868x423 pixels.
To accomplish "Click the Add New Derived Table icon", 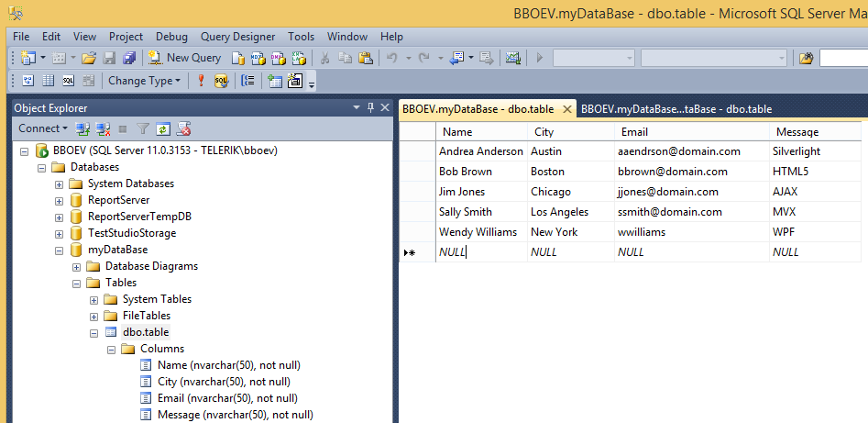I will [295, 81].
